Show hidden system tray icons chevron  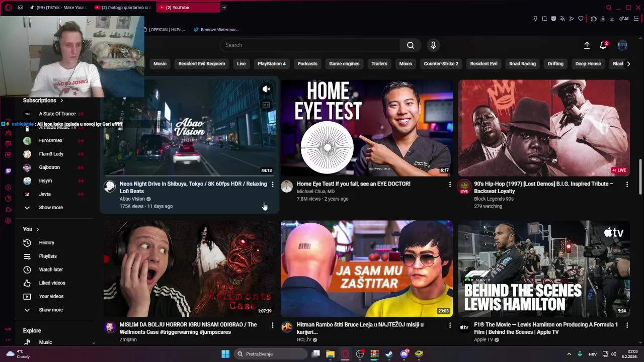569,354
